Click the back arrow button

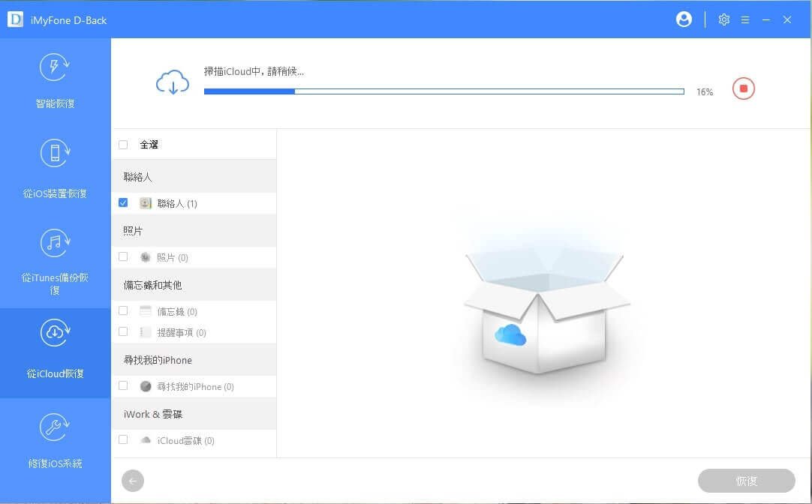[x=133, y=481]
